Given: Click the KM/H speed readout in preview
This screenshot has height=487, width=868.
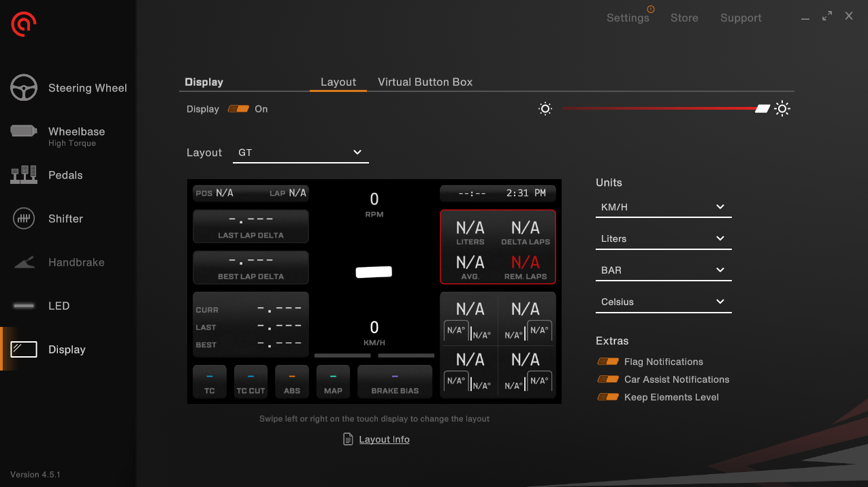Looking at the screenshot, I should coord(374,333).
